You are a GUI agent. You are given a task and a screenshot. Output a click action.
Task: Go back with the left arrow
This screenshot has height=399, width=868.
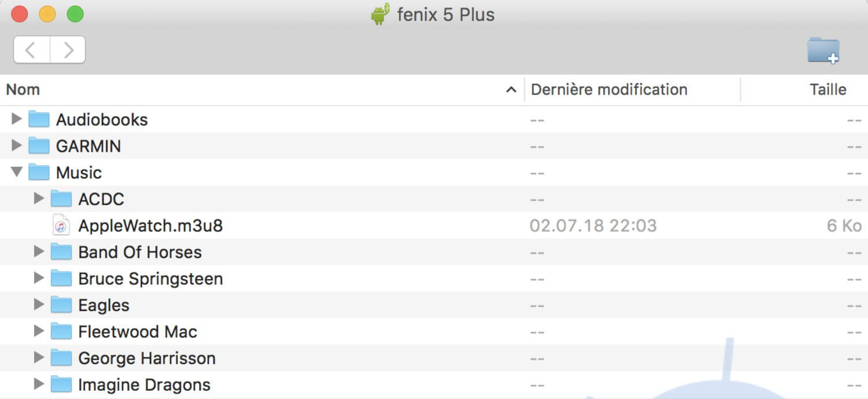[32, 50]
